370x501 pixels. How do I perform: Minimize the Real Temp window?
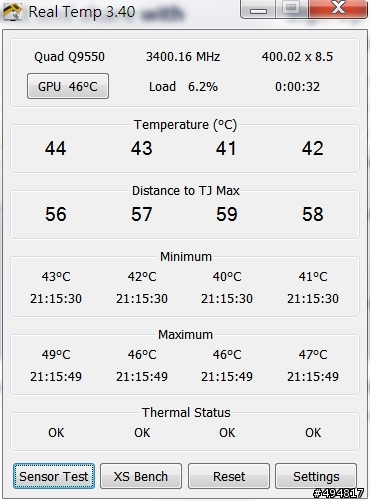click(x=258, y=9)
